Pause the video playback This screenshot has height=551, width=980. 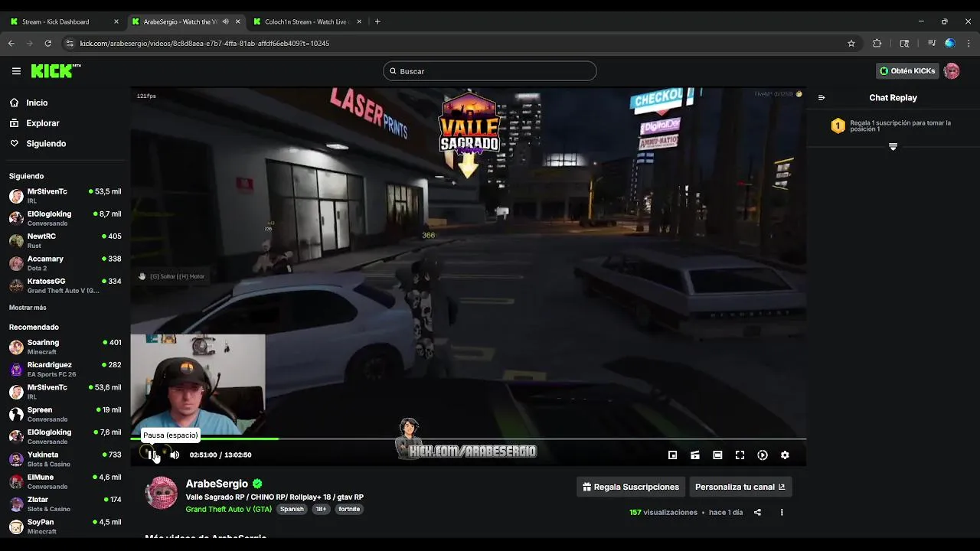point(151,455)
